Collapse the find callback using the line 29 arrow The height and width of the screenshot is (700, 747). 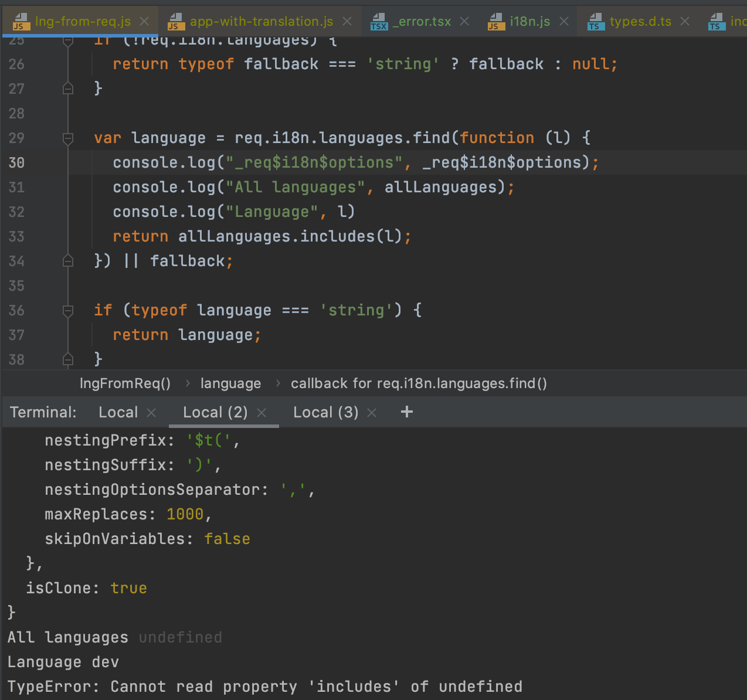click(67, 139)
